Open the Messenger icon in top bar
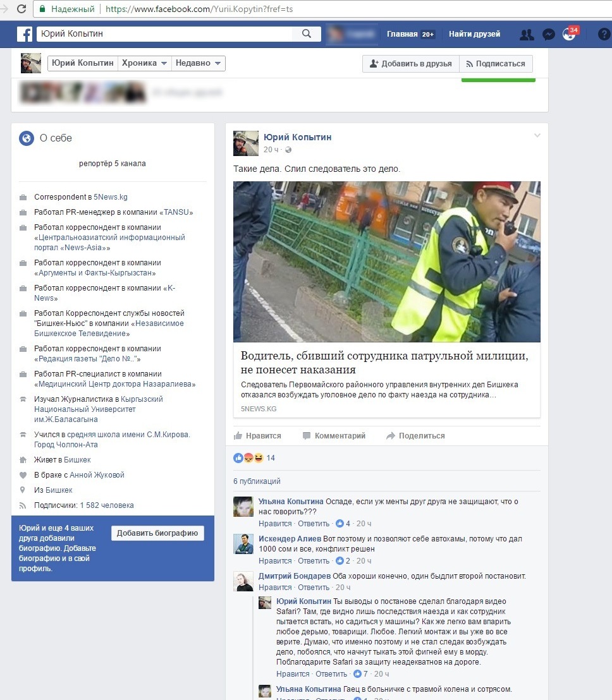The image size is (612, 700). click(x=549, y=35)
